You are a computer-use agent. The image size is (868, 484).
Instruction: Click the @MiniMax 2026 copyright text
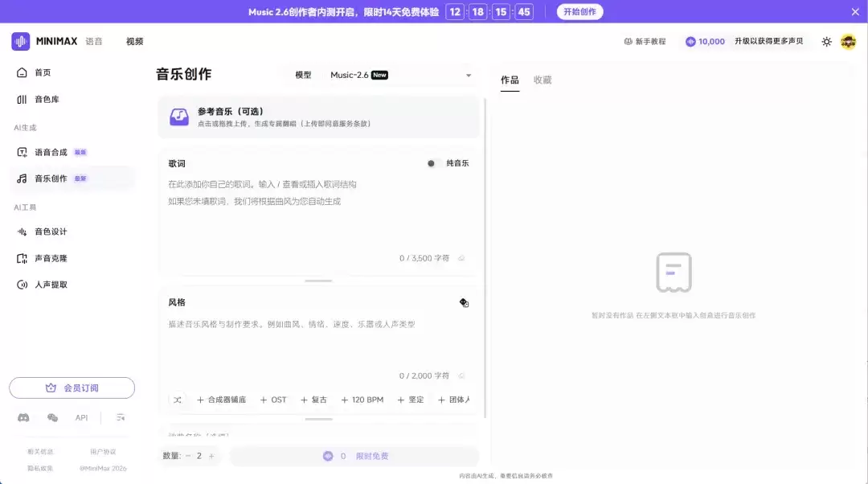click(x=103, y=469)
